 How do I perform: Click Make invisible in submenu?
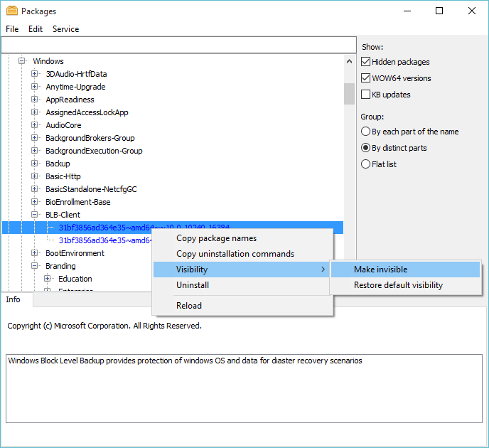405,270
